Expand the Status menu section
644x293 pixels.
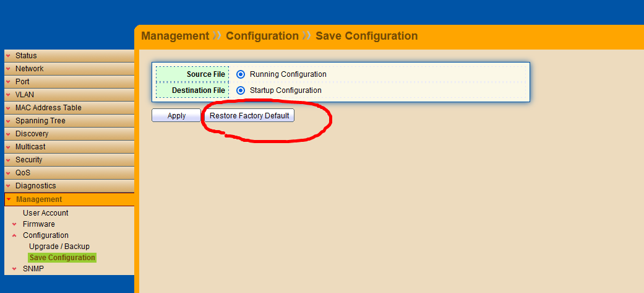pos(26,56)
